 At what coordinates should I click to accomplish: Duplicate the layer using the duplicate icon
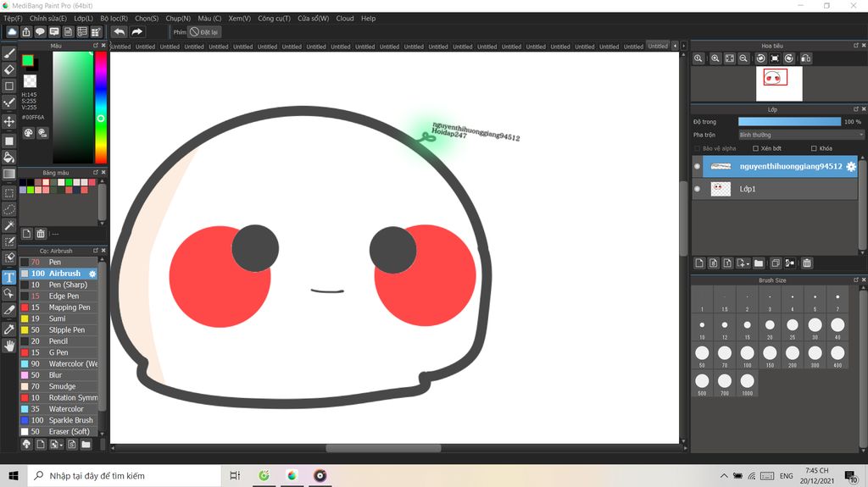coord(776,263)
